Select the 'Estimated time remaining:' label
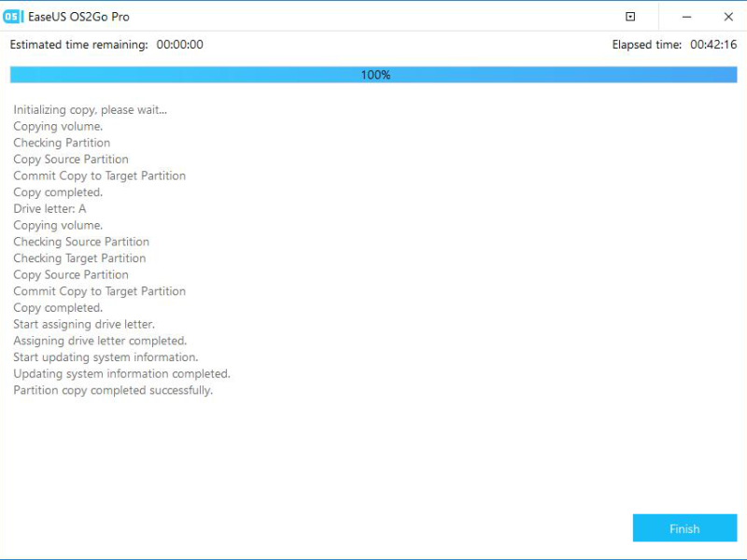 click(x=79, y=45)
